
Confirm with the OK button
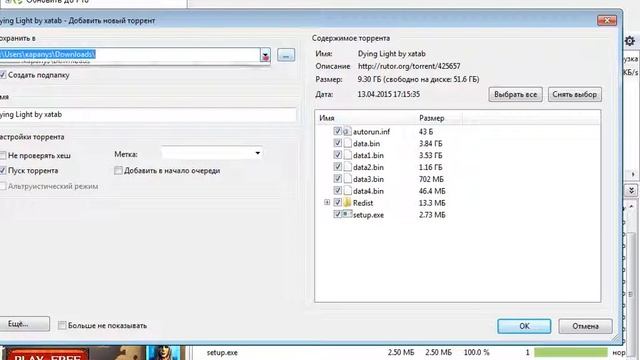pyautogui.click(x=524, y=326)
